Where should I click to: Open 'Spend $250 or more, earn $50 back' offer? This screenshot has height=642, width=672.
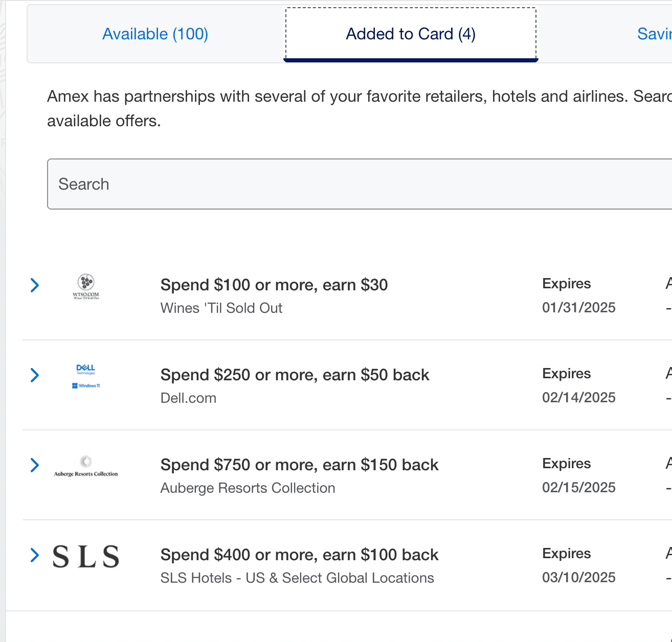tap(295, 375)
